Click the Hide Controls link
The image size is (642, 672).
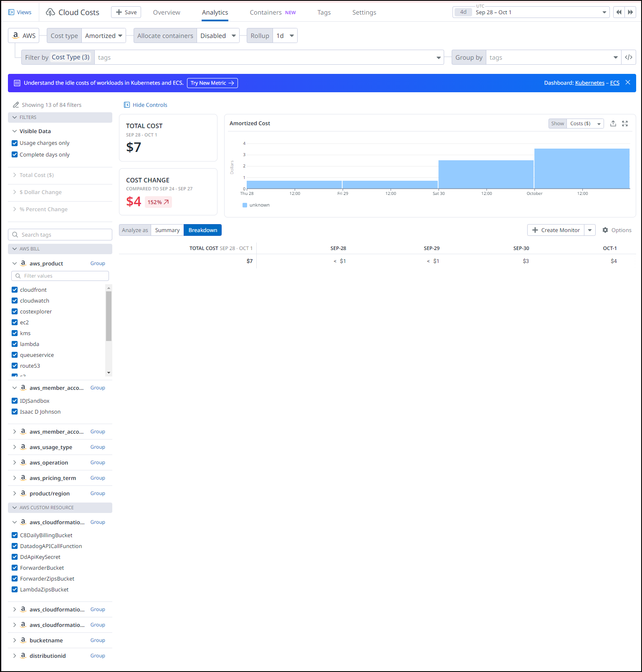(150, 105)
